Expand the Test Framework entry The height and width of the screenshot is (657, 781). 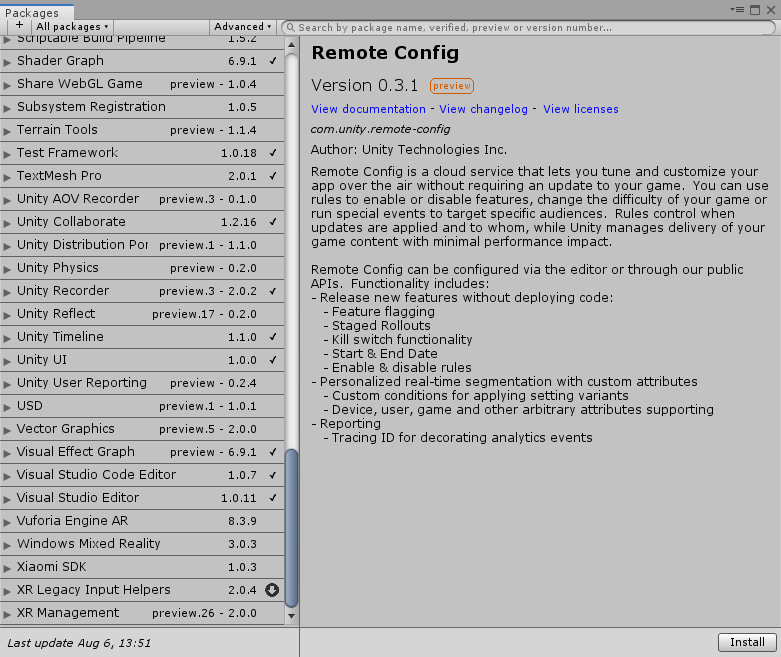coord(7,154)
